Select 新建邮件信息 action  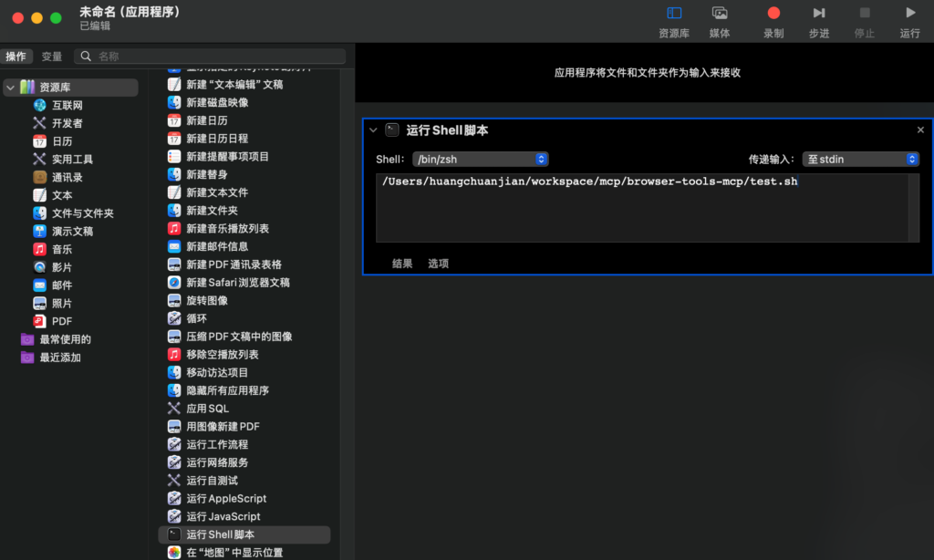pos(217,246)
